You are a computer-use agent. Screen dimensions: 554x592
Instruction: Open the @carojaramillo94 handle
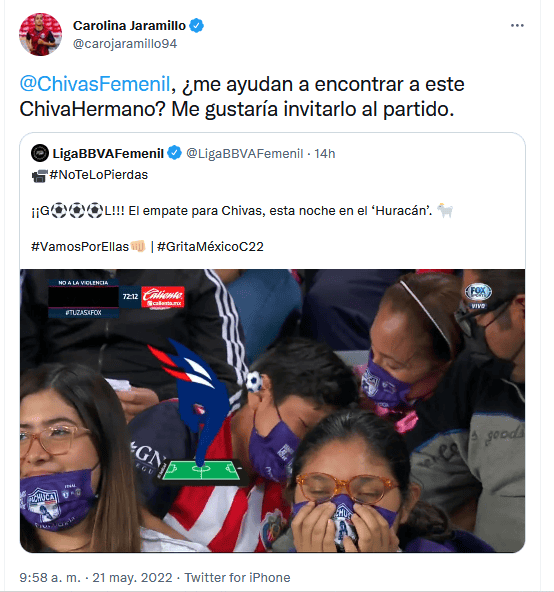(x=125, y=44)
